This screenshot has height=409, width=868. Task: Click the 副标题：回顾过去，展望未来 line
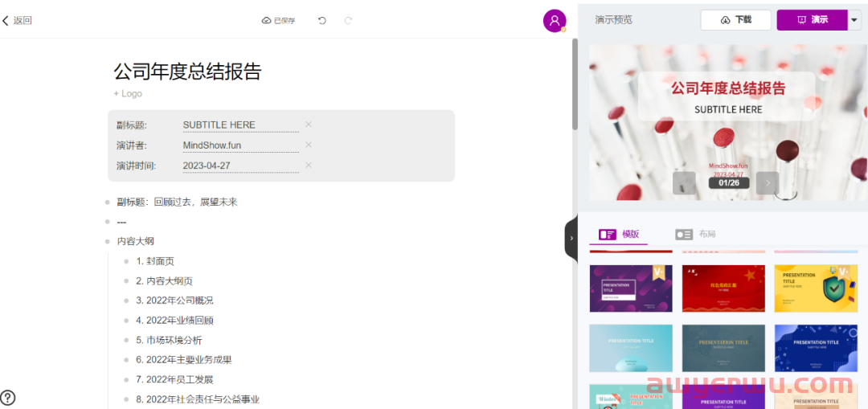point(177,202)
